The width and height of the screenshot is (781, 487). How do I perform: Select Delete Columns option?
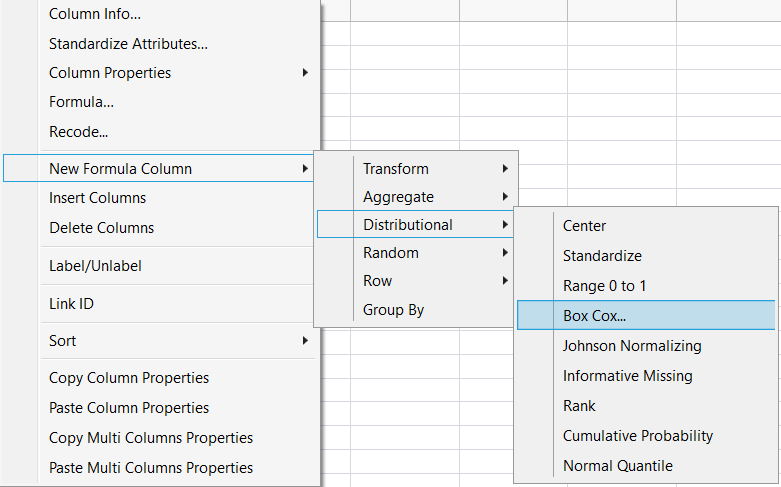[x=101, y=228]
